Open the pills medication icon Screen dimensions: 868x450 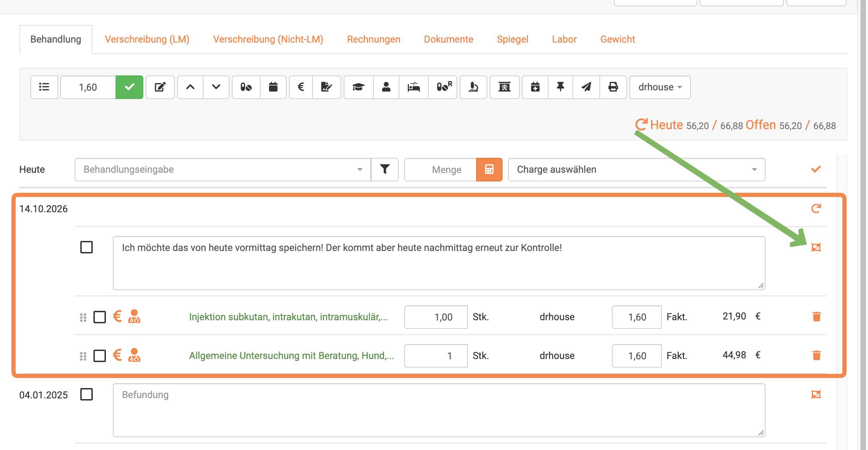click(x=246, y=87)
